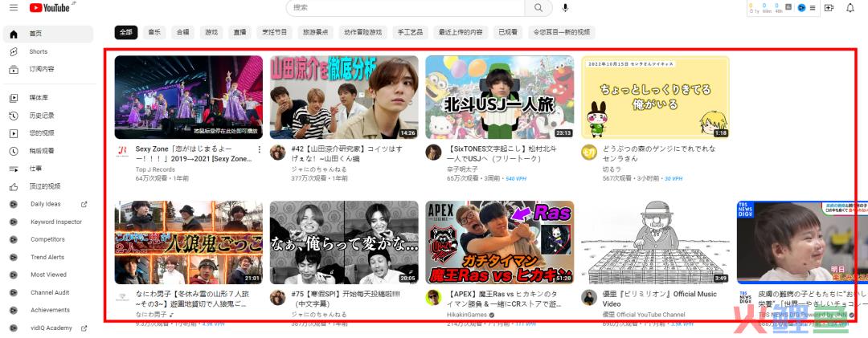The width and height of the screenshot is (868, 338).
Task: Open Shorts from the sidebar
Action: (x=48, y=51)
